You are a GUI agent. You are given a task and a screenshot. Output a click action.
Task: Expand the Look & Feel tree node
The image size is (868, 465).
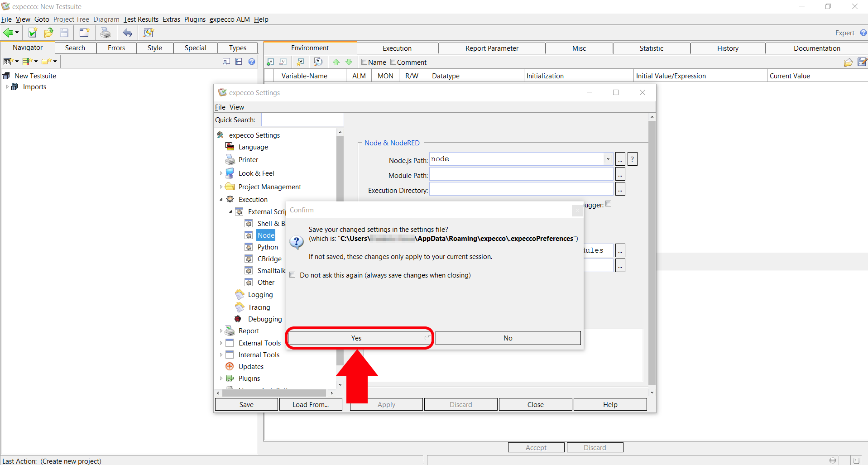[x=221, y=173]
